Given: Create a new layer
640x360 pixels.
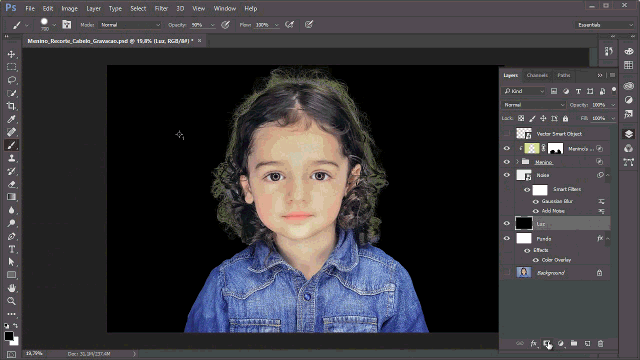Looking at the screenshot, I should 587,344.
